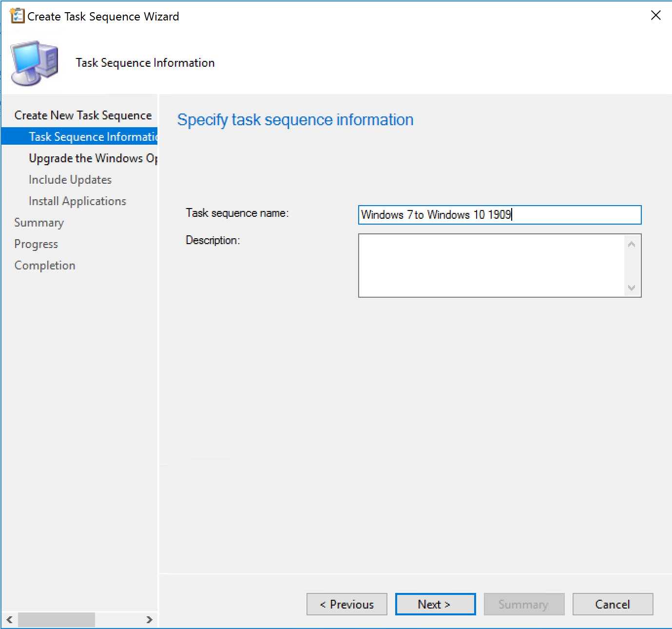Cancel the wizard
Viewport: 672px width, 629px height.
[613, 604]
